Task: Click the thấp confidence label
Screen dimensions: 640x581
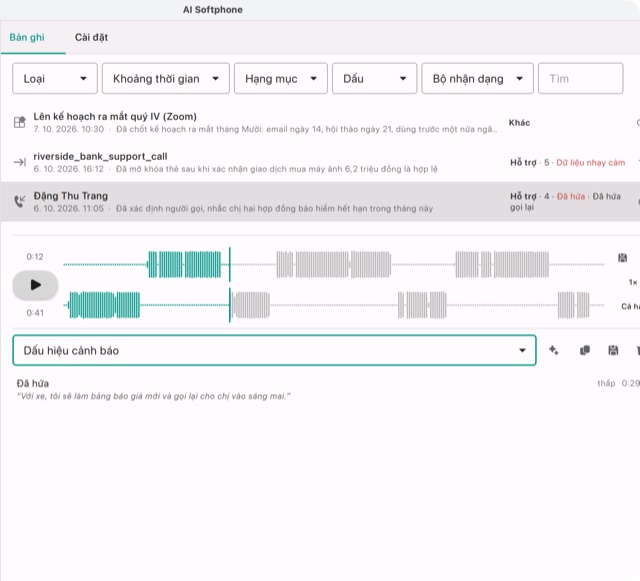Action: (x=606, y=383)
